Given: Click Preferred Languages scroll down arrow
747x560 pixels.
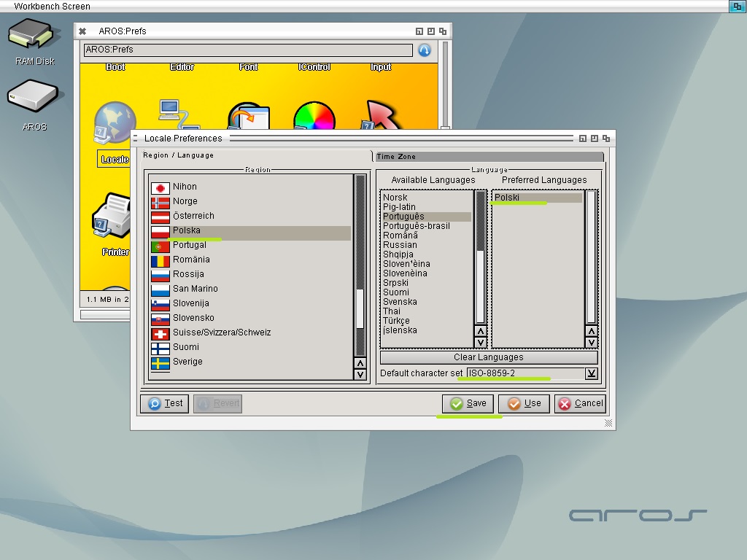Looking at the screenshot, I should tap(591, 343).
